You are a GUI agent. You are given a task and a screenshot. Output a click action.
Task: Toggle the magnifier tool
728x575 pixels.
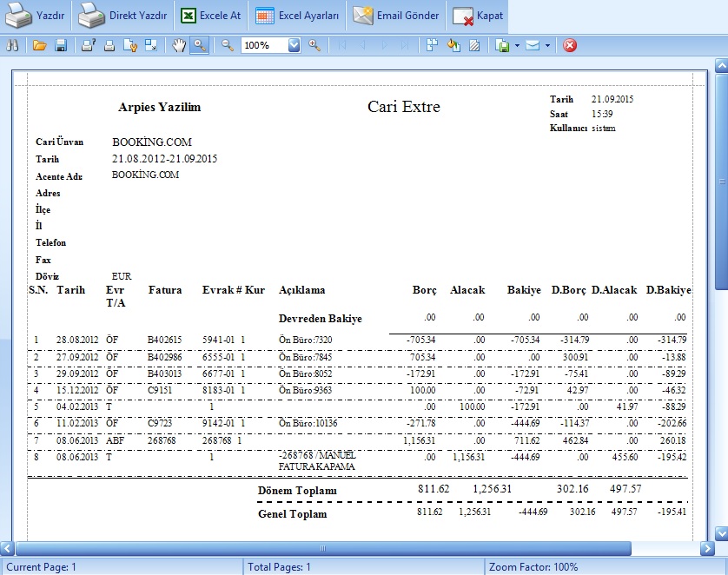200,45
